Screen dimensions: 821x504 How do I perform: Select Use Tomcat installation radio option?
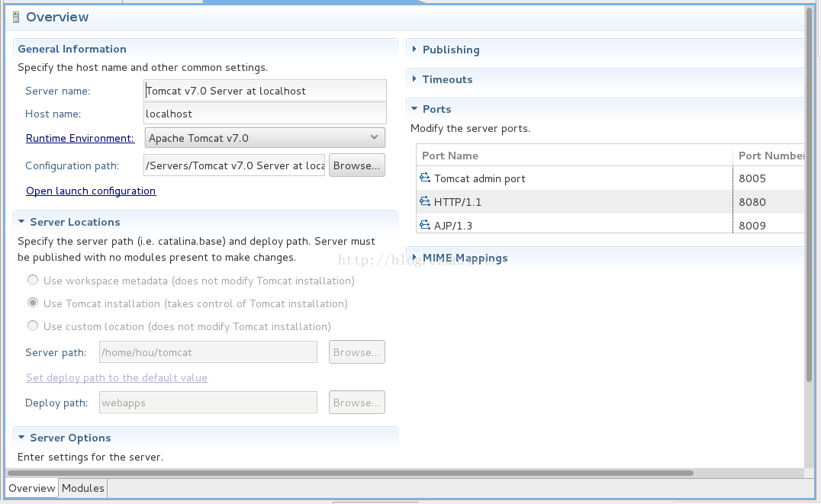(33, 303)
